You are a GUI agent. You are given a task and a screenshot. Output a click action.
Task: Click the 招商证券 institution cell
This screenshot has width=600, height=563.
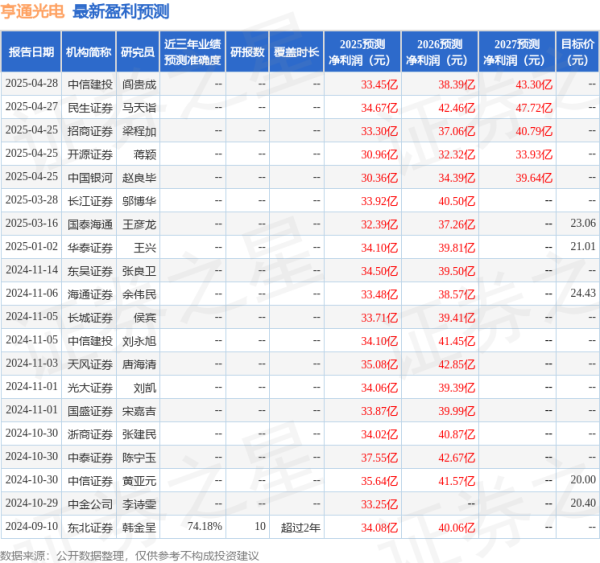click(90, 131)
